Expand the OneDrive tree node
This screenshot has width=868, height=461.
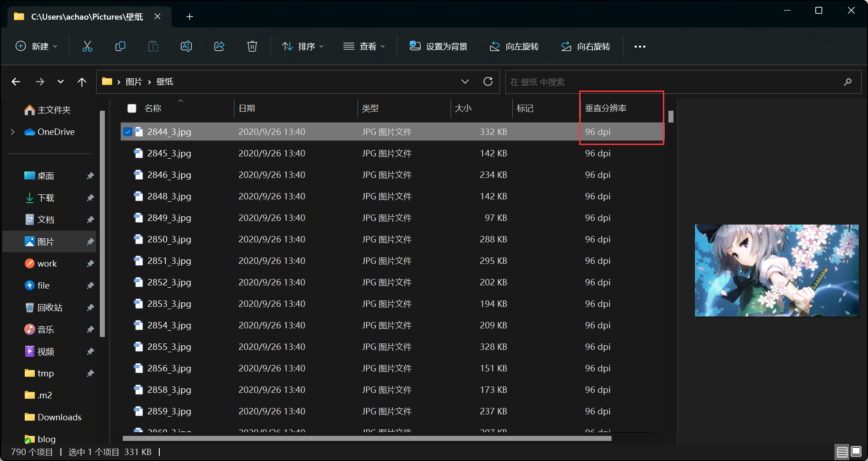click(x=13, y=132)
